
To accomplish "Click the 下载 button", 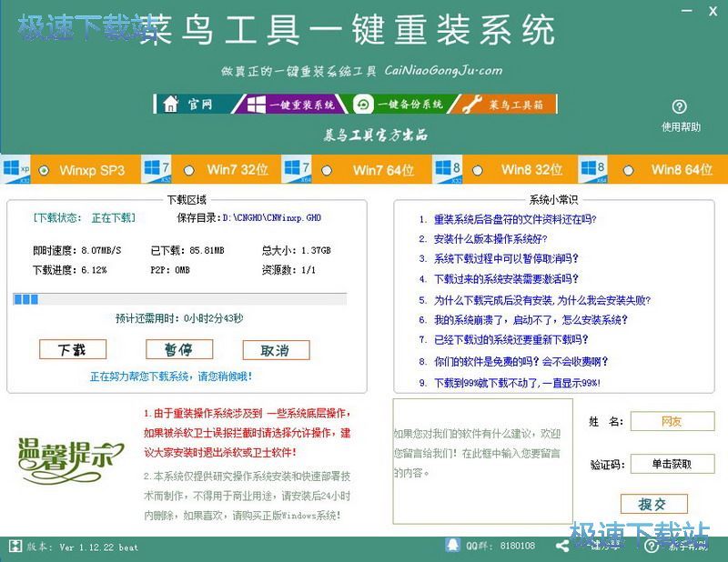I will tap(72, 349).
